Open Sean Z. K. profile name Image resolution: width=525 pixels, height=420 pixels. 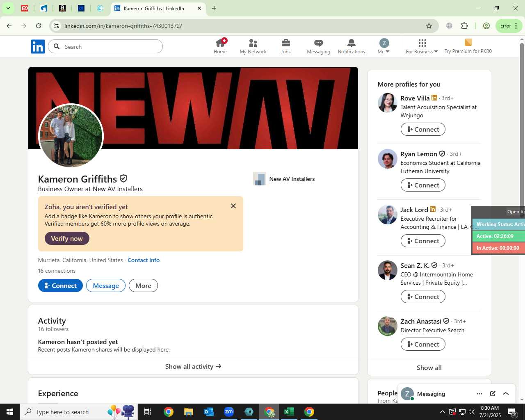[x=415, y=265]
